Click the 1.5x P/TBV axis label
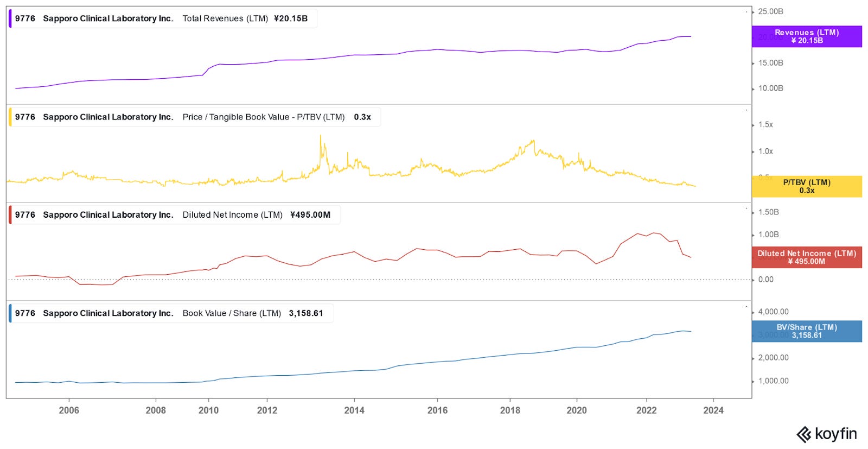Screen dimensions: 868x449 pyautogui.click(x=765, y=125)
